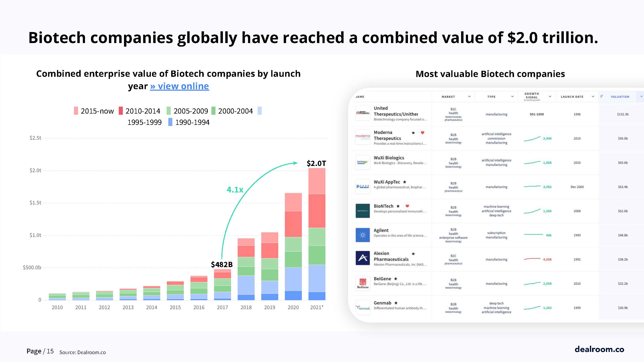
Task: Click the 2015-now legend color swatch
Action: click(76, 111)
